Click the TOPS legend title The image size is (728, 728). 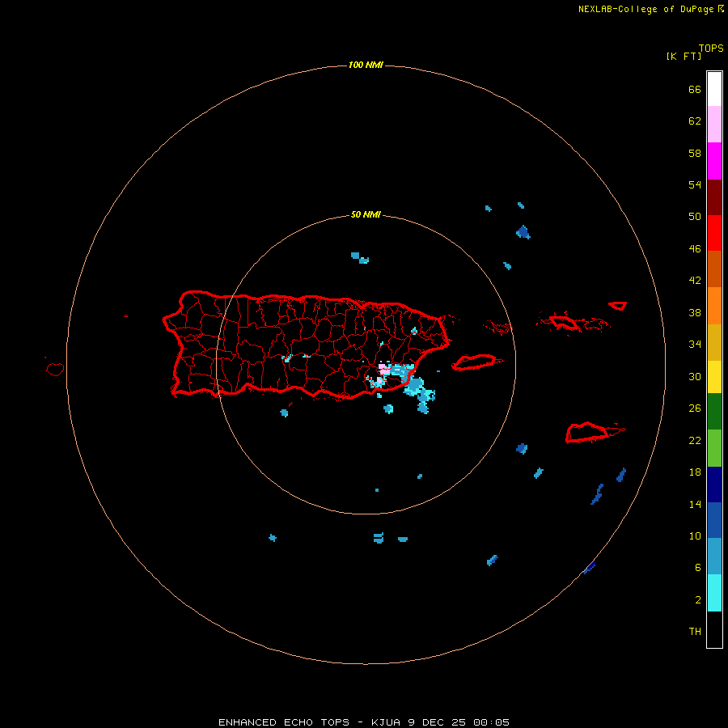(x=711, y=48)
